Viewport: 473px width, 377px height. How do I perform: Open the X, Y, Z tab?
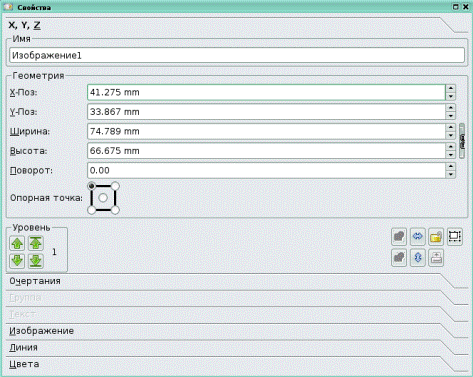(237, 25)
